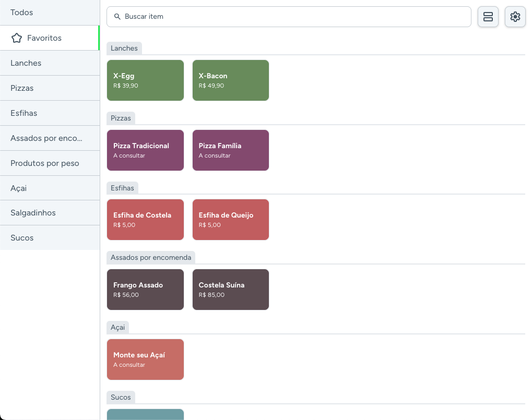Click the search magnifier icon
This screenshot has width=532, height=420.
pyautogui.click(x=117, y=17)
